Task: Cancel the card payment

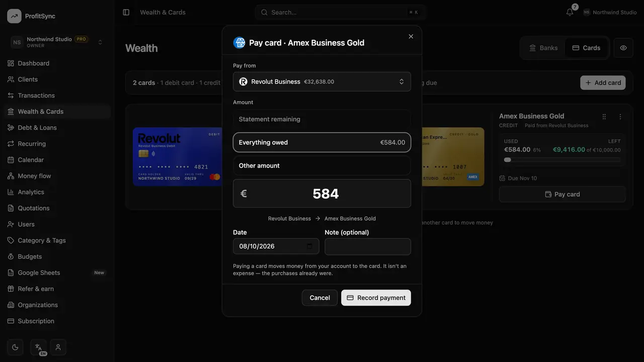Action: point(319,298)
